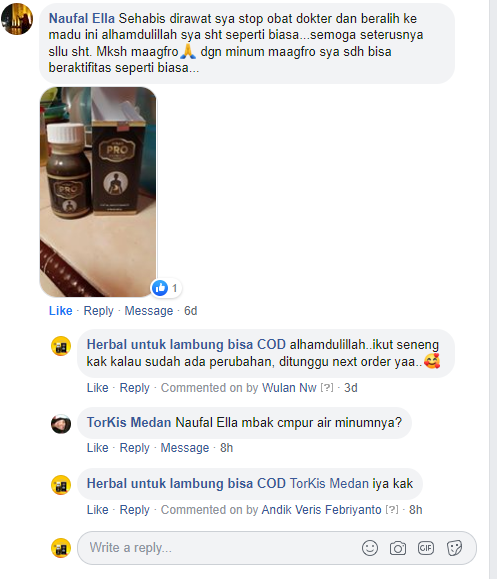The image size is (497, 579).
Task: Reply to Naufal Ella's comment
Action: pos(99,311)
